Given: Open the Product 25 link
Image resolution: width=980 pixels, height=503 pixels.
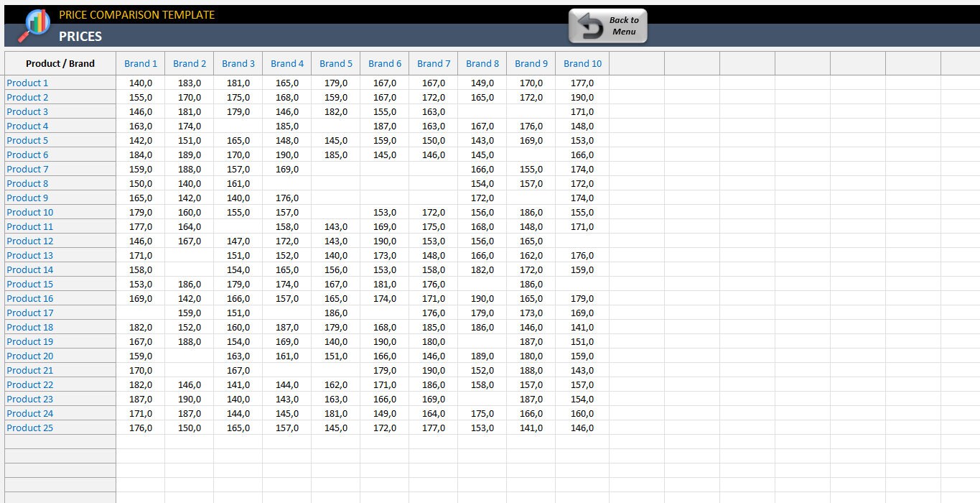Looking at the screenshot, I should click(x=30, y=428).
